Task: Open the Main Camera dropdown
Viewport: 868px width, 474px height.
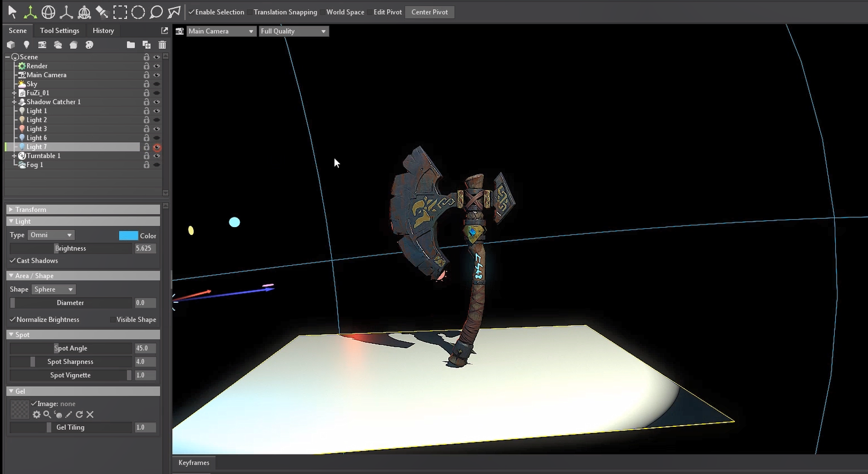Action: point(221,31)
